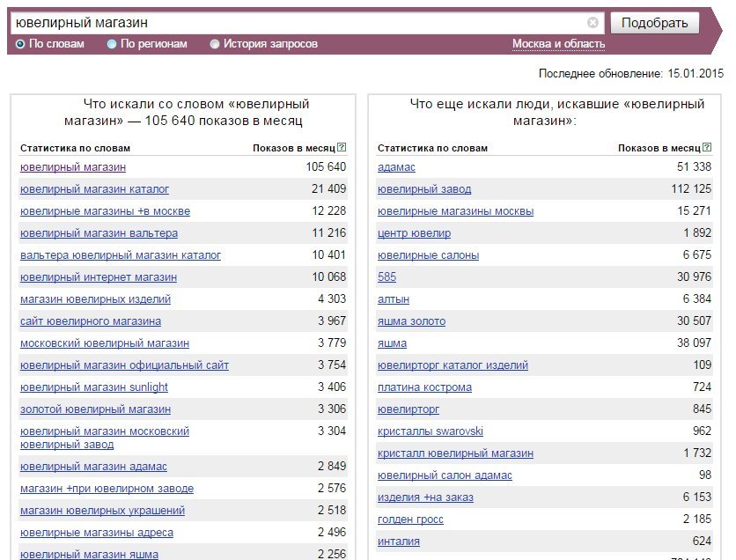Click the help icon beside left 'Показов в месяц'
This screenshot has width=736, height=560.
[342, 147]
